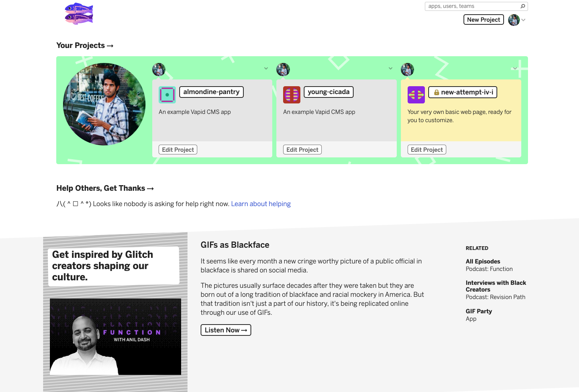Click the RELATED section label

(477, 248)
